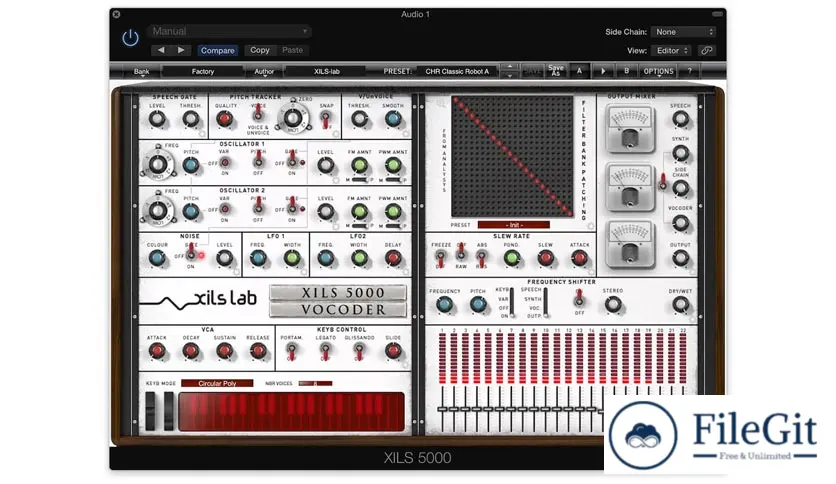Viewport: 836px width, 484px height.
Task: Click the A-to-B copy arrow
Action: pos(603,71)
